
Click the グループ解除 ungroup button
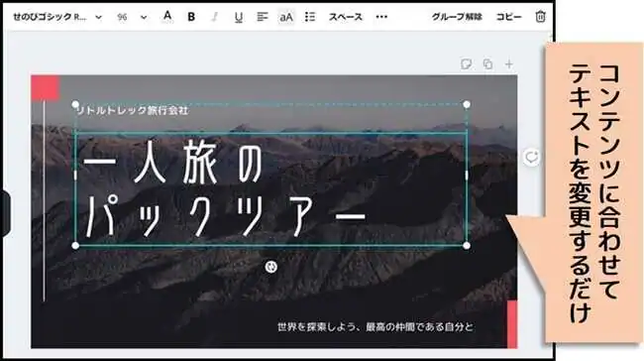457,17
